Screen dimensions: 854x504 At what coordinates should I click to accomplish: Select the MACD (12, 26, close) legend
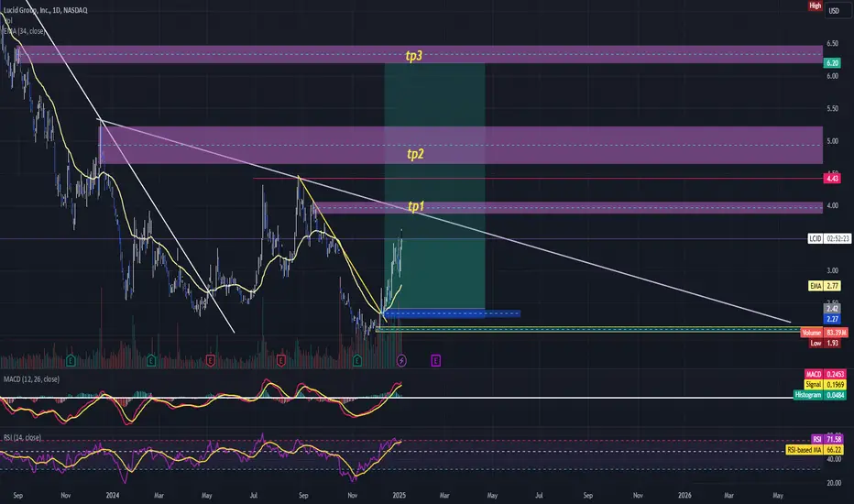tap(31, 379)
